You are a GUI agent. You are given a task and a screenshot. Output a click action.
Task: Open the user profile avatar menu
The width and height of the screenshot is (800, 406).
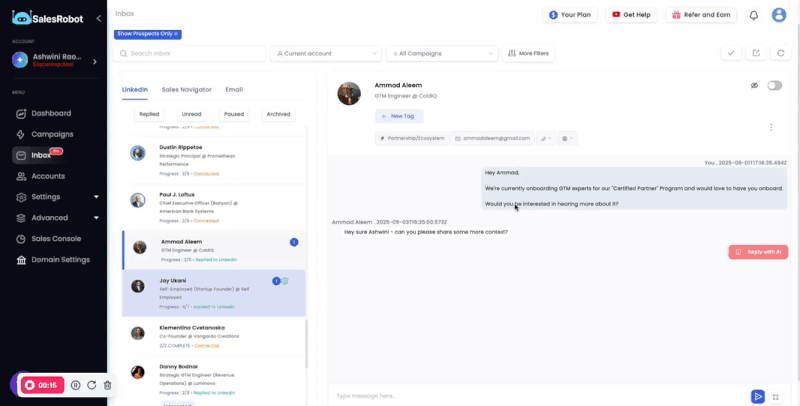779,15
